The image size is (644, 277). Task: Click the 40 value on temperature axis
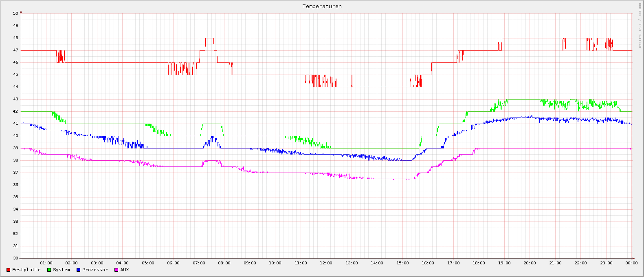tap(15, 136)
